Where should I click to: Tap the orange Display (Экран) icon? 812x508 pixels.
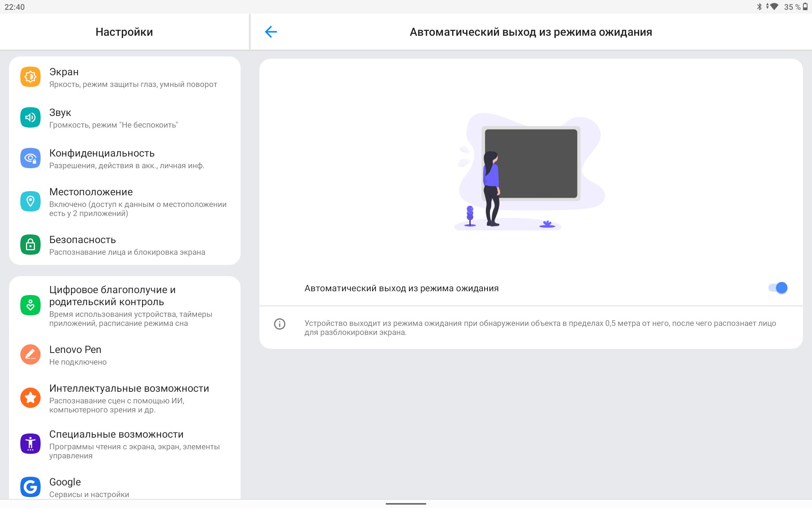[30, 77]
